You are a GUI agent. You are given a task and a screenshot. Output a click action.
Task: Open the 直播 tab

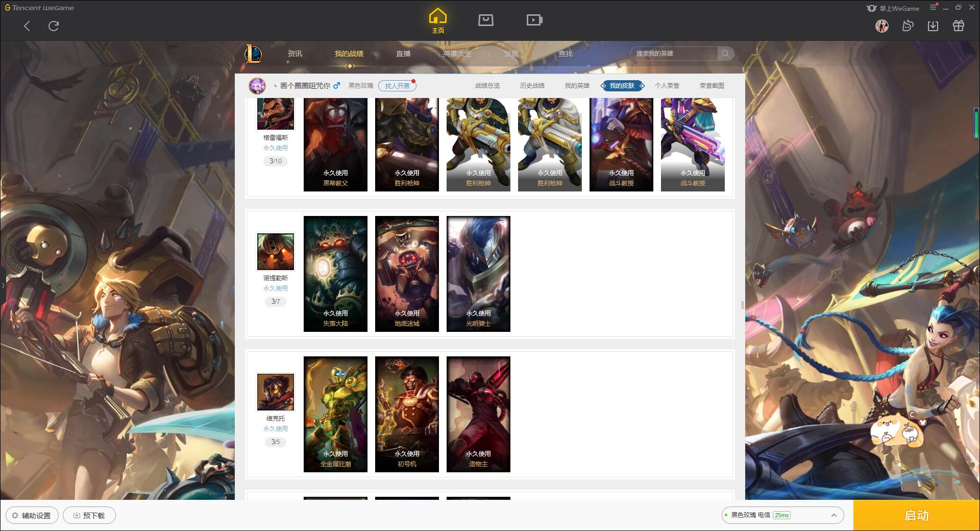click(x=403, y=54)
